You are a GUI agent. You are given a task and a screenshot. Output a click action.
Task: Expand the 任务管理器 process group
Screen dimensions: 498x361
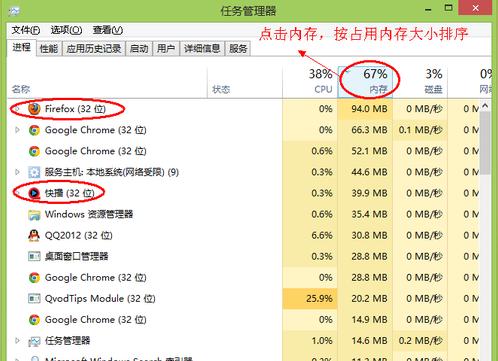17,341
